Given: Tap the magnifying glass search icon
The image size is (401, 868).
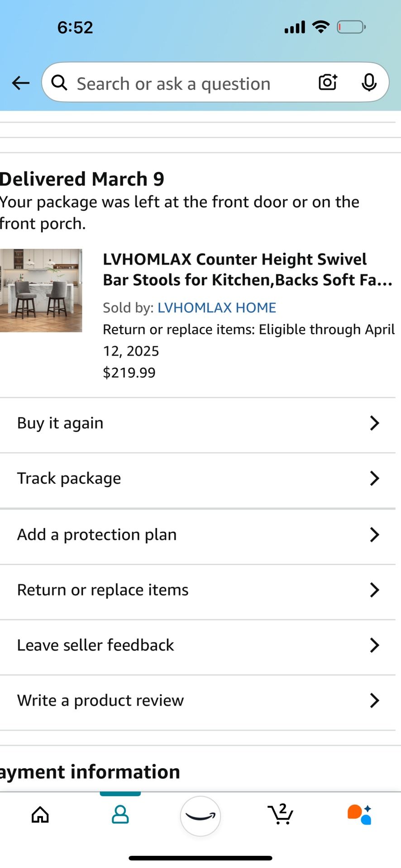Looking at the screenshot, I should [59, 83].
